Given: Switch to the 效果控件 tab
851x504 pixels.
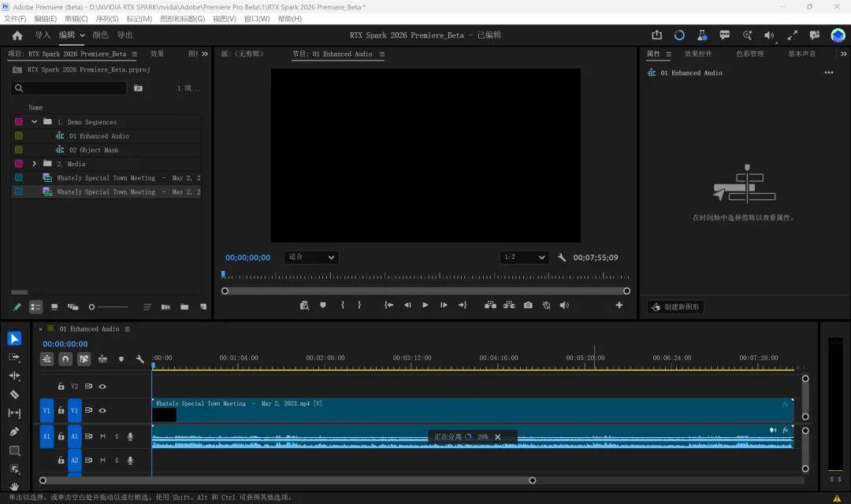Looking at the screenshot, I should (698, 54).
